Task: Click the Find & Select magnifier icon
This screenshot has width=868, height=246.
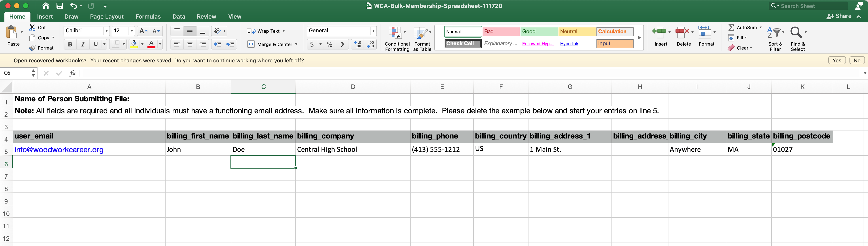Action: pos(796,33)
